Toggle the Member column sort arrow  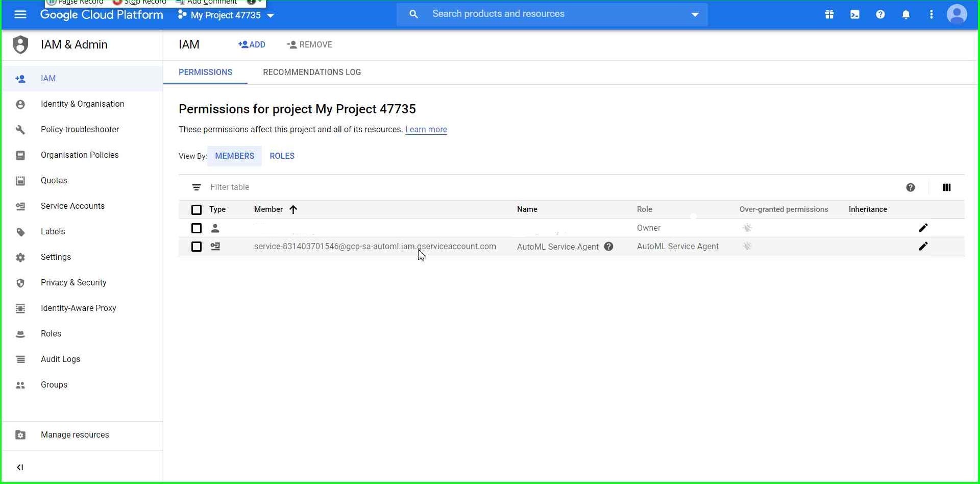[293, 209]
